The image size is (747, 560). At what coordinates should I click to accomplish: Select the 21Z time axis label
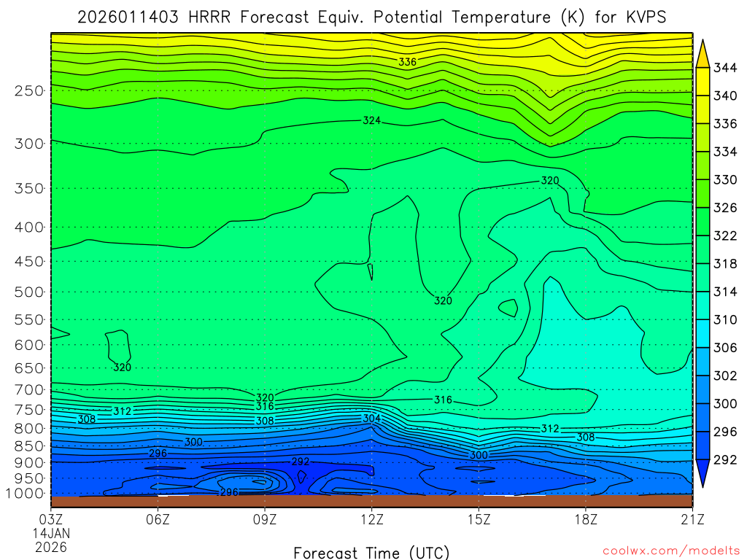pos(692,519)
